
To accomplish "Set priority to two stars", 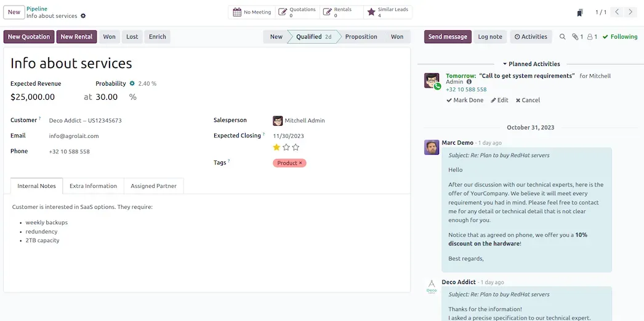I will (x=286, y=147).
